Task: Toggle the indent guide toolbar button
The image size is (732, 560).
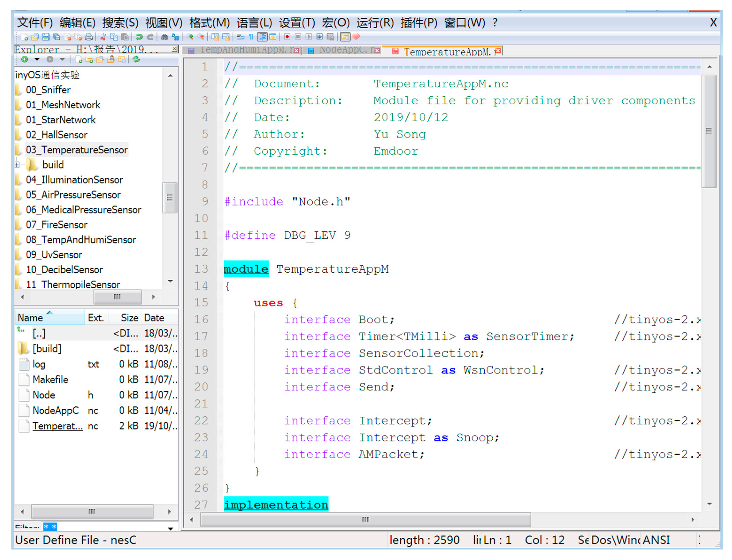Action: [262, 37]
